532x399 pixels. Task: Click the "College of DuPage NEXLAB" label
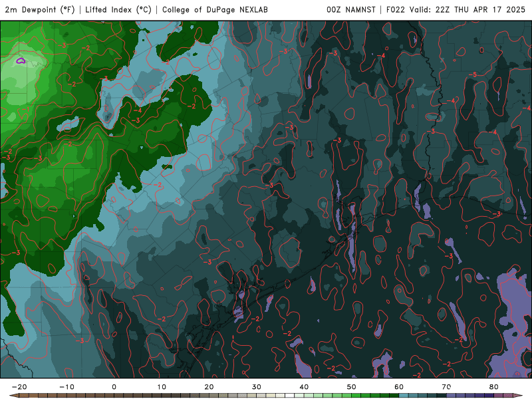(215, 9)
